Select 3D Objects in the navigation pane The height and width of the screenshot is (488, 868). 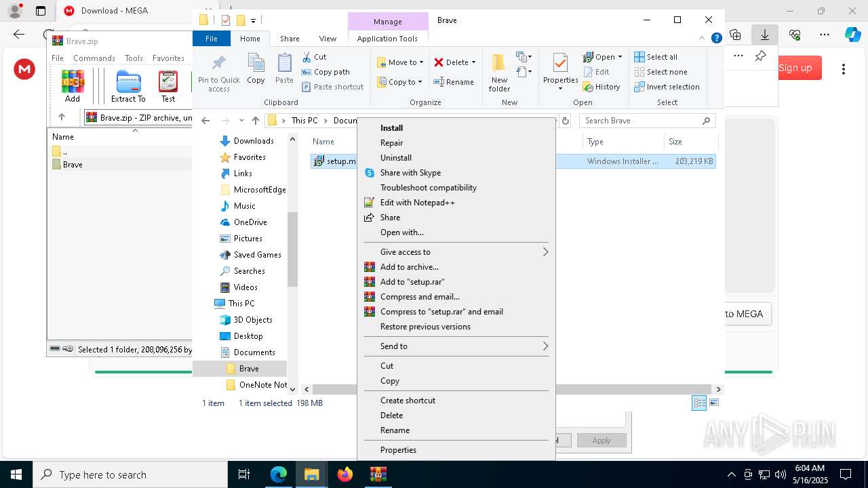pos(253,319)
